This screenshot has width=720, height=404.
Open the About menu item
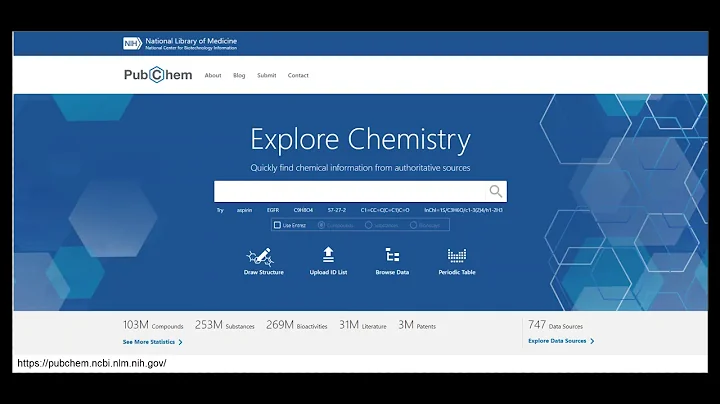tap(213, 75)
